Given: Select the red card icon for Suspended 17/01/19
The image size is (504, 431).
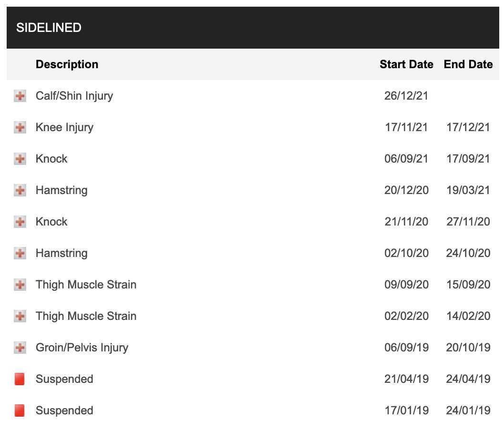Looking at the screenshot, I should click(20, 410).
